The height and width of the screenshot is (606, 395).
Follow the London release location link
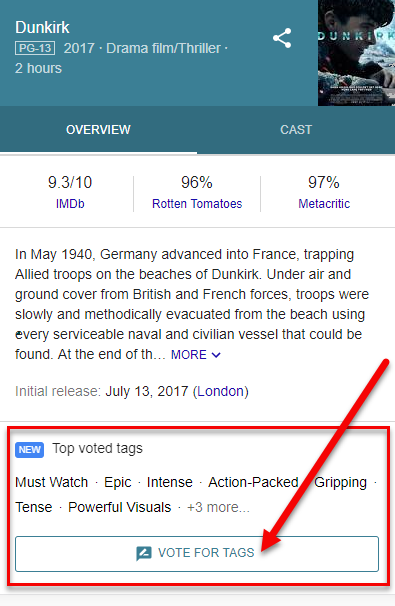[221, 391]
